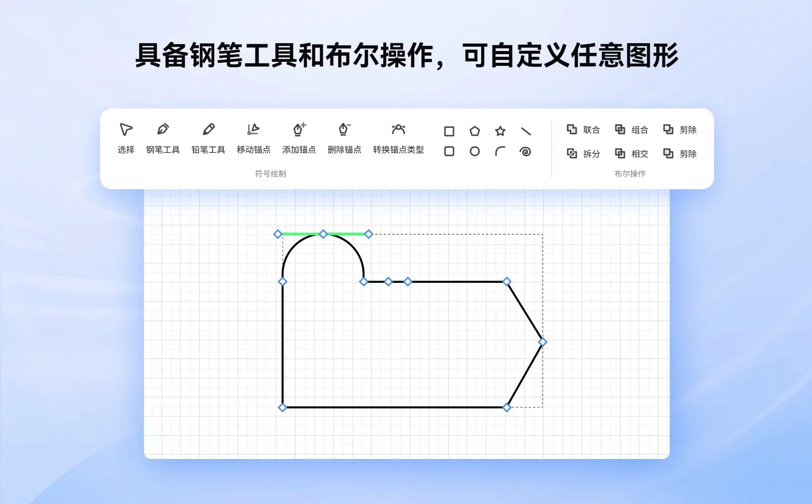
Task: Apply the 联合 union boolean operation
Action: click(584, 130)
